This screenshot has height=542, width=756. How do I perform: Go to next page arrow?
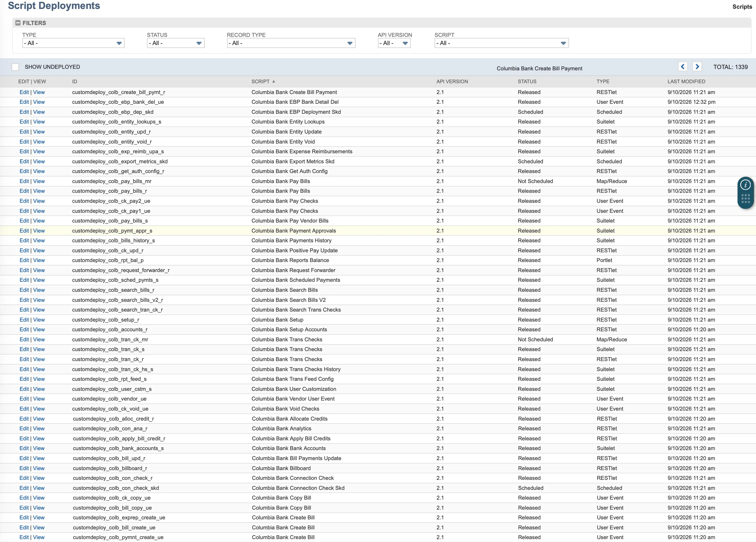coord(697,67)
